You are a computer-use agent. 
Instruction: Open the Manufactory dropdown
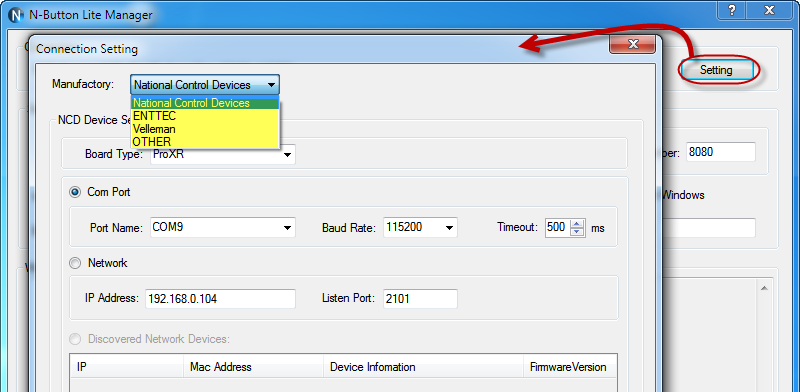(x=205, y=85)
